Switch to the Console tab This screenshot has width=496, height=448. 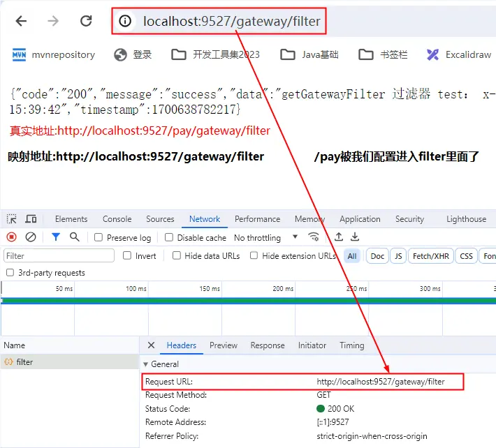117,219
